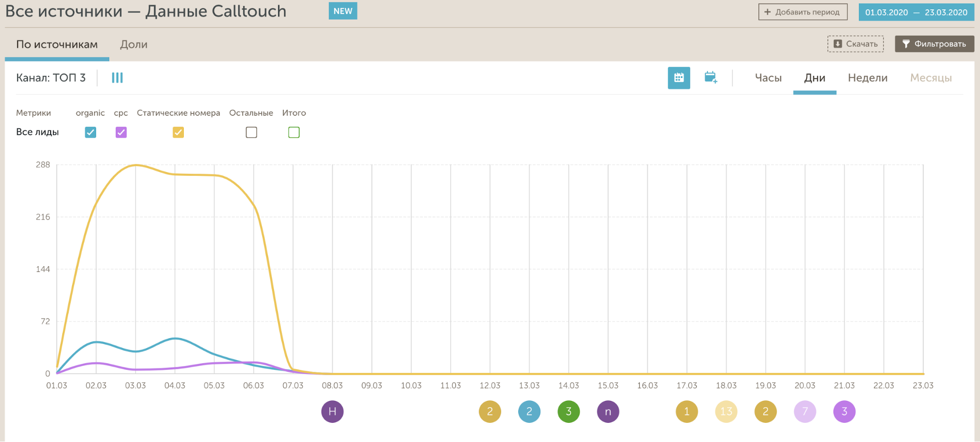
Task: Select the Дни granularity tab
Action: [x=815, y=78]
